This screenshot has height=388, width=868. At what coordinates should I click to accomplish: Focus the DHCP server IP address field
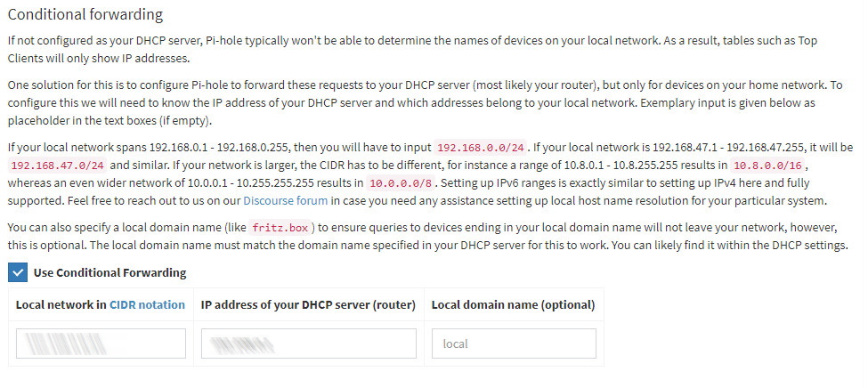pos(308,344)
